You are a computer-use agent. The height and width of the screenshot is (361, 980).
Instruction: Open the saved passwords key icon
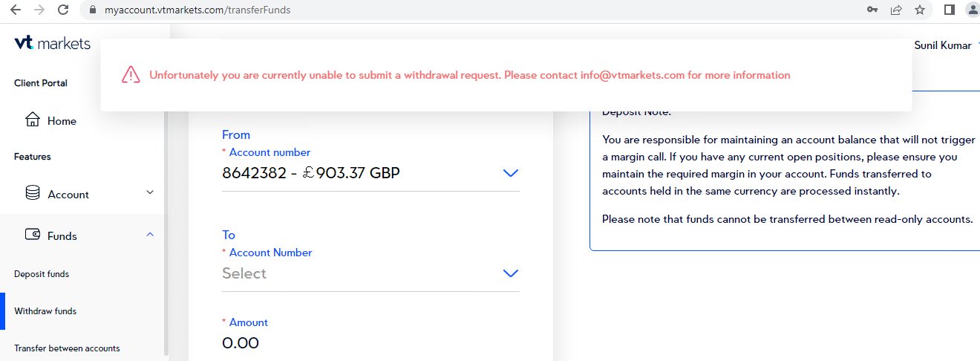[x=872, y=10]
